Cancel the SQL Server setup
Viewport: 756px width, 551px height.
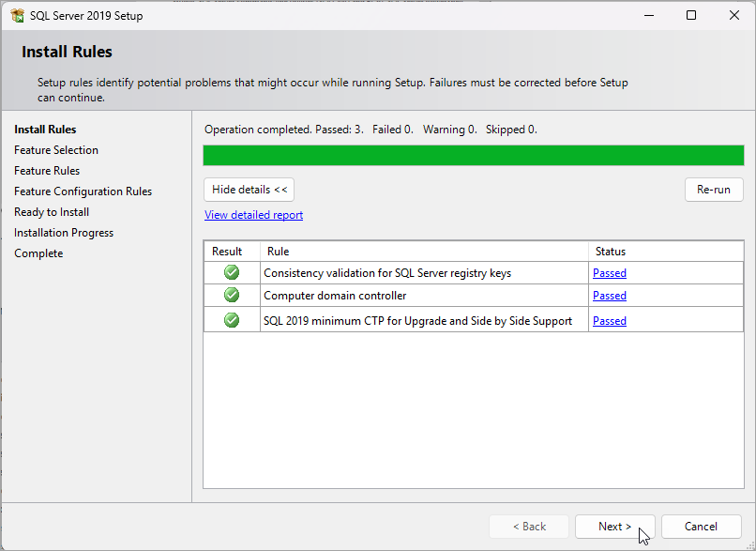(x=701, y=527)
